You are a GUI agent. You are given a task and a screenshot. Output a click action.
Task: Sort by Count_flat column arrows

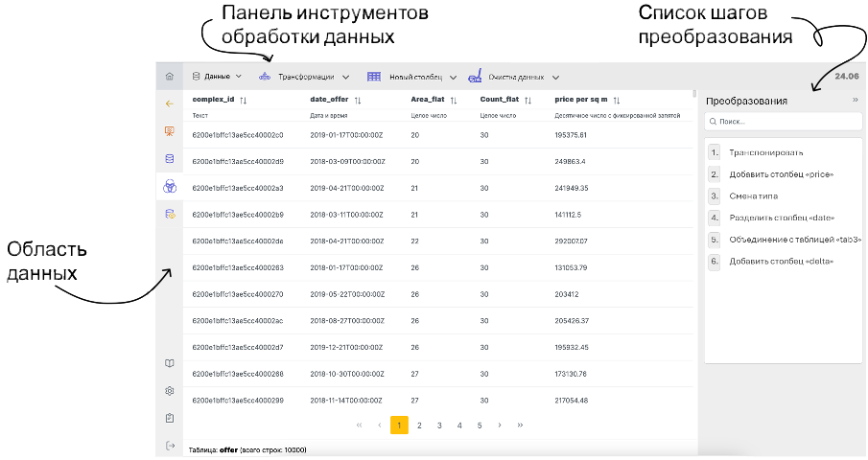click(528, 100)
